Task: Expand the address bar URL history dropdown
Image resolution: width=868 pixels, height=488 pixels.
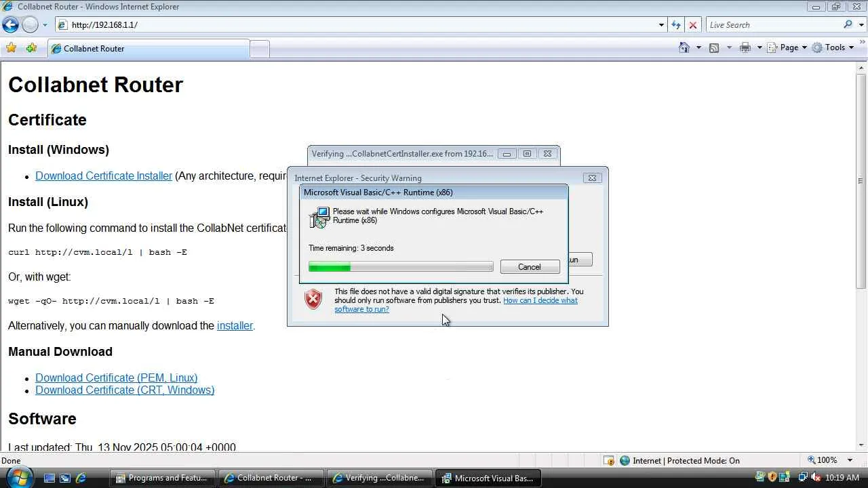Action: tap(661, 25)
